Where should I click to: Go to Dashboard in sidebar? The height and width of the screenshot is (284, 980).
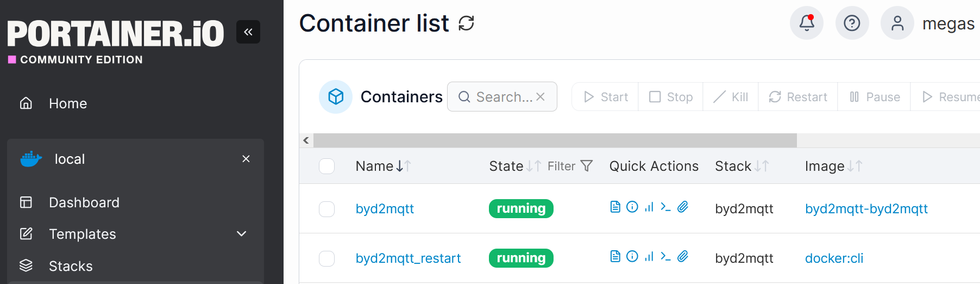click(84, 202)
